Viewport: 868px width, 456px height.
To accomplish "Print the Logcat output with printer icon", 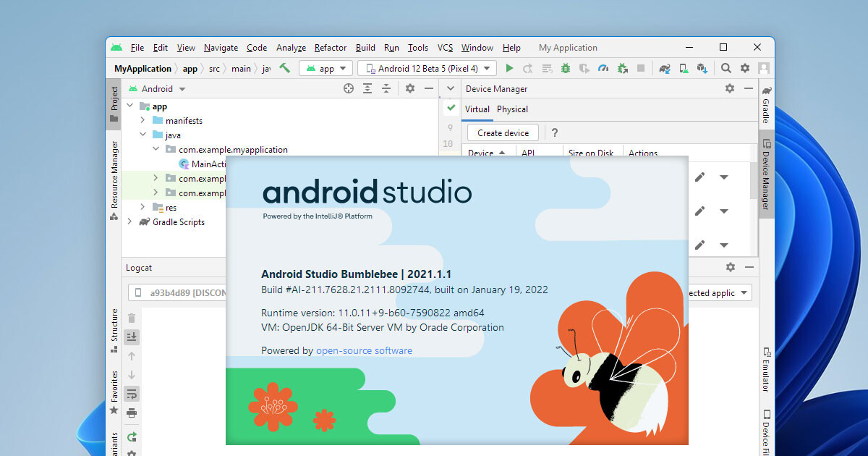I will coord(132,413).
